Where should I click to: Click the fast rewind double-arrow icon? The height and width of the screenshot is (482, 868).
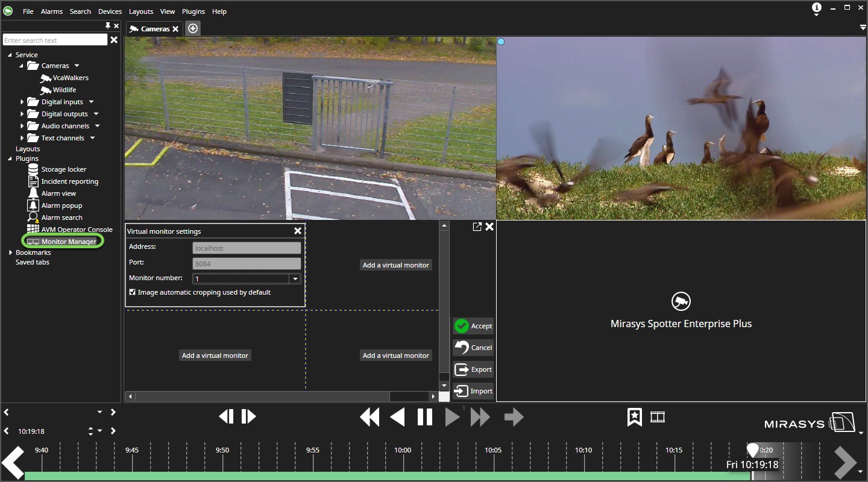tap(370, 417)
